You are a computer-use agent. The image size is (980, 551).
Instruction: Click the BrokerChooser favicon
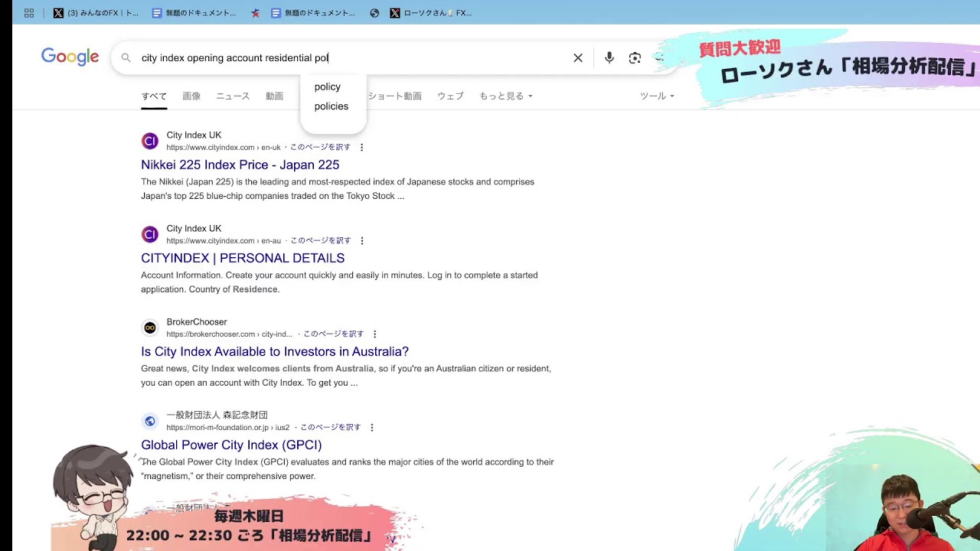[x=150, y=328]
